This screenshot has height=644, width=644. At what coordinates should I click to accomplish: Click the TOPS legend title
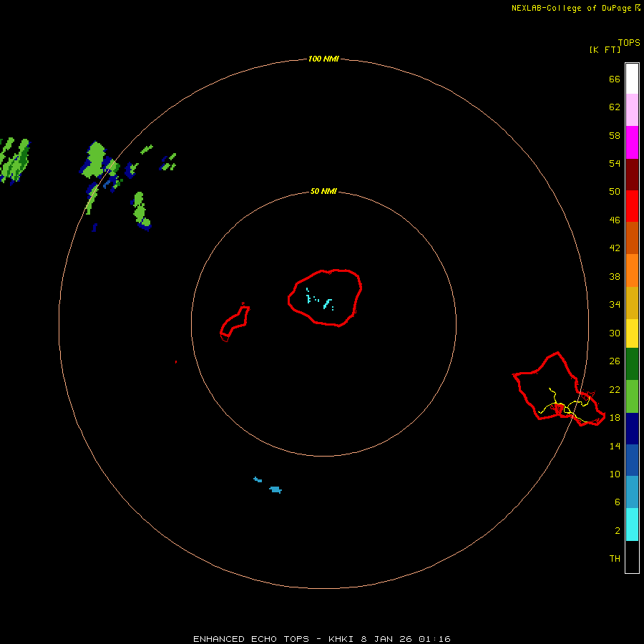(629, 42)
